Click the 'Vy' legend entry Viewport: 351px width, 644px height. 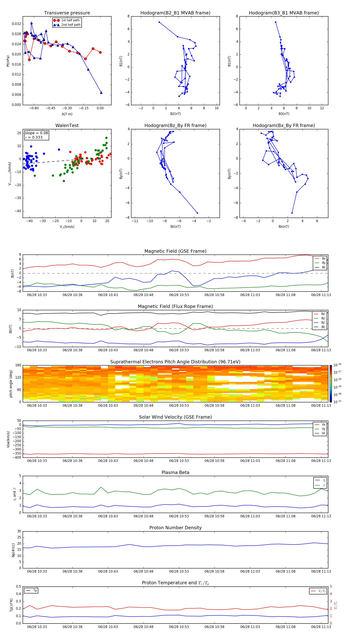coord(320,429)
